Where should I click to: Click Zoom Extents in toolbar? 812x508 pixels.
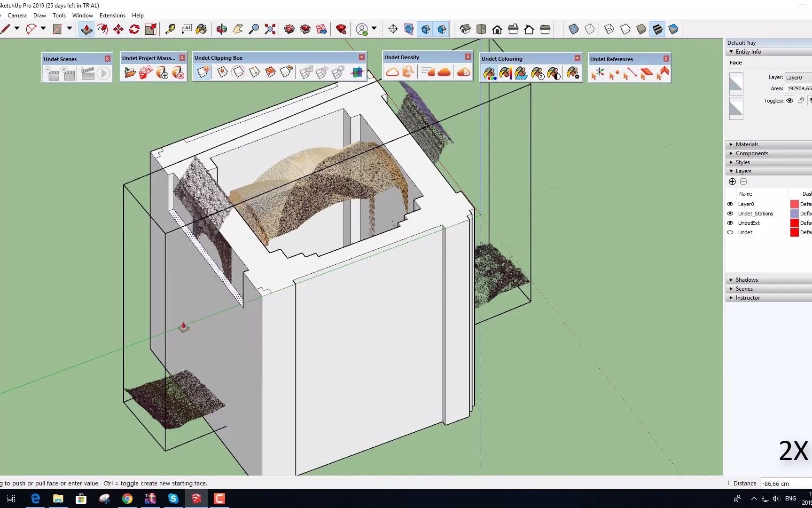pos(270,29)
